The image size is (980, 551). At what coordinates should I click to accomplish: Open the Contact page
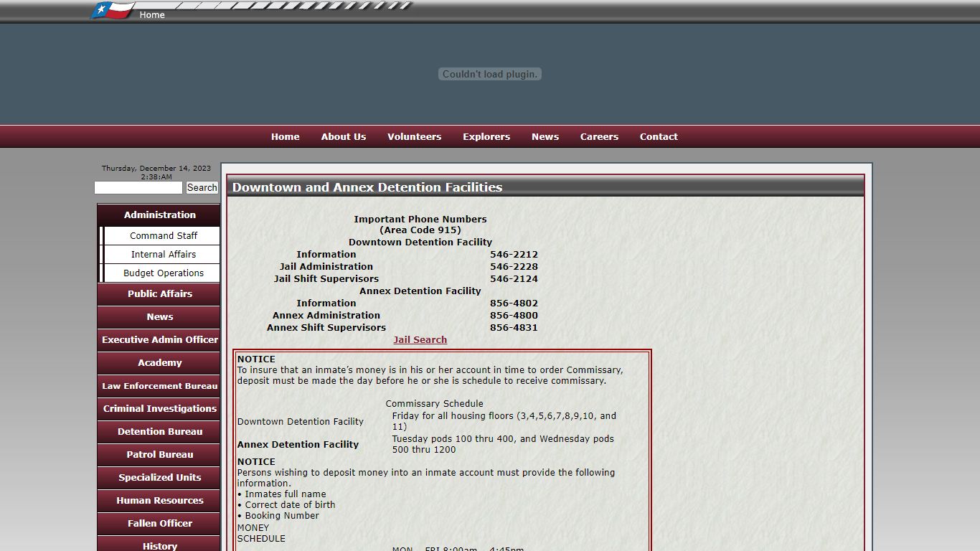(x=658, y=137)
